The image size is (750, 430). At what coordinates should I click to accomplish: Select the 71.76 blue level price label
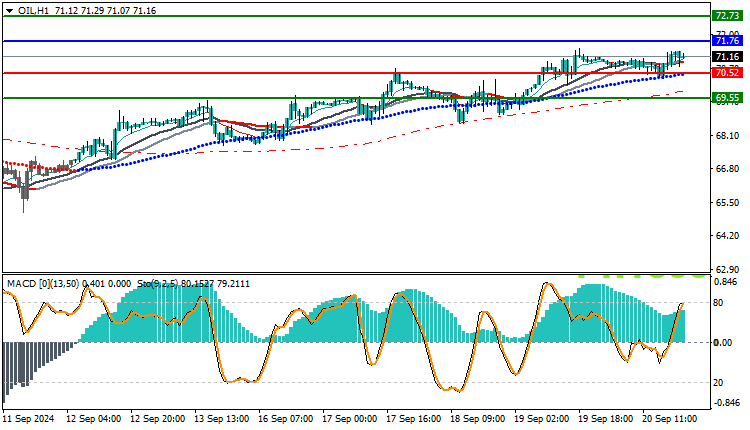click(727, 41)
